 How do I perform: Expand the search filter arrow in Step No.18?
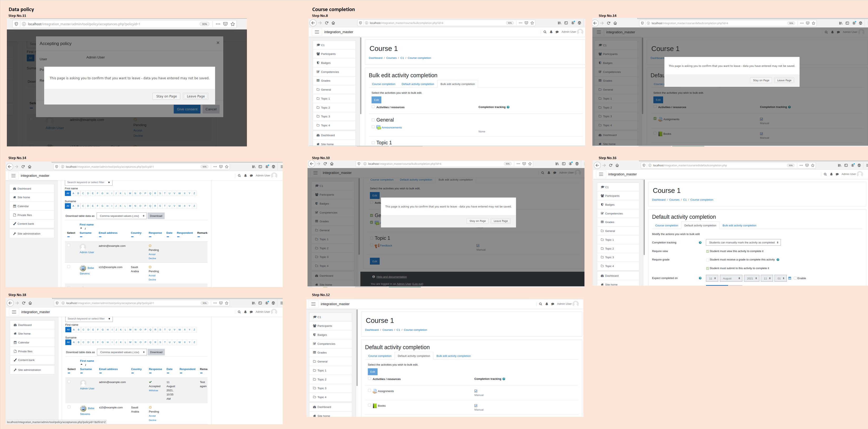pos(109,319)
